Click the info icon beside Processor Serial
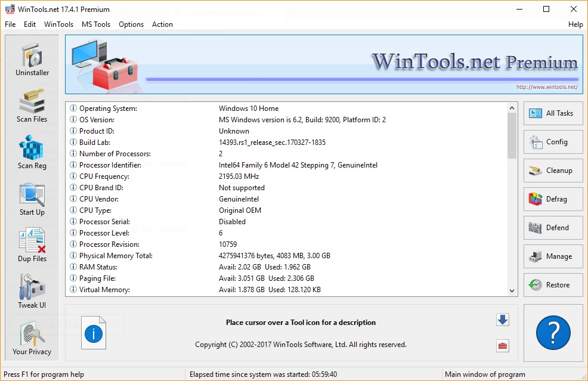 [x=73, y=222]
